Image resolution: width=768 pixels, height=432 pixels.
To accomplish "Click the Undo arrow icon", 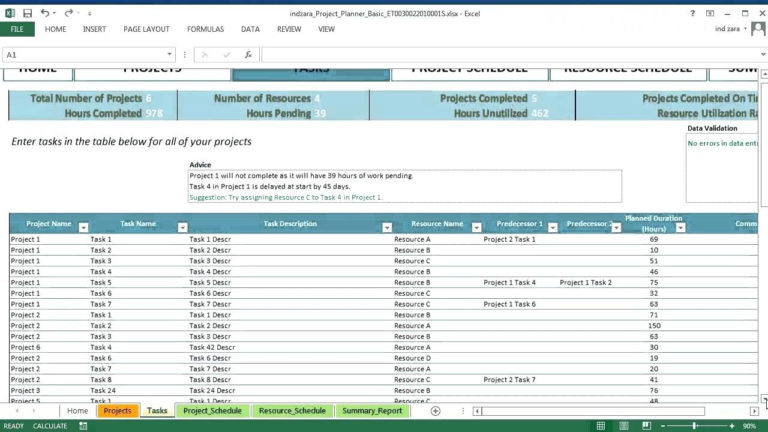I will pyautogui.click(x=46, y=12).
